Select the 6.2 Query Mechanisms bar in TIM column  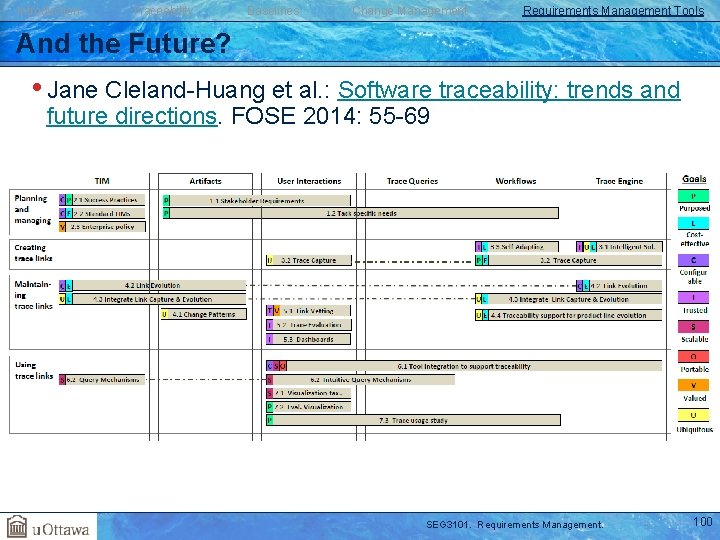[x=102, y=380]
